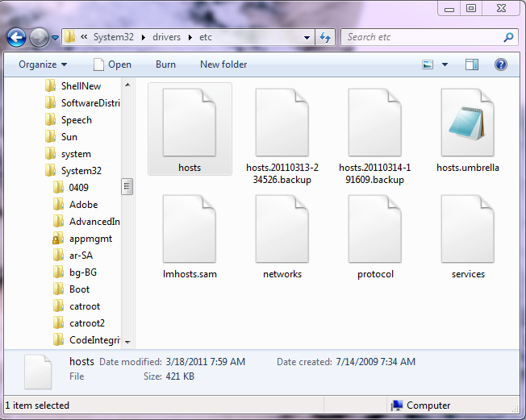Open the Organize menu
526x420 pixels.
point(43,64)
